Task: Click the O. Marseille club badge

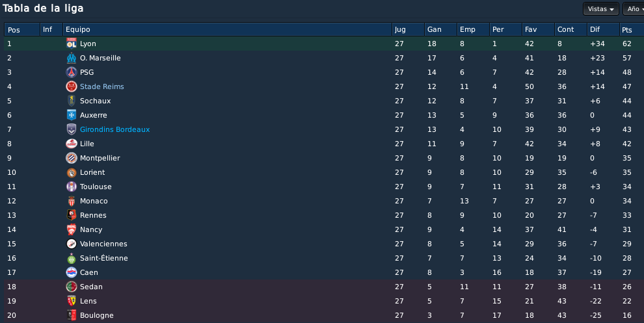Action: click(72, 58)
